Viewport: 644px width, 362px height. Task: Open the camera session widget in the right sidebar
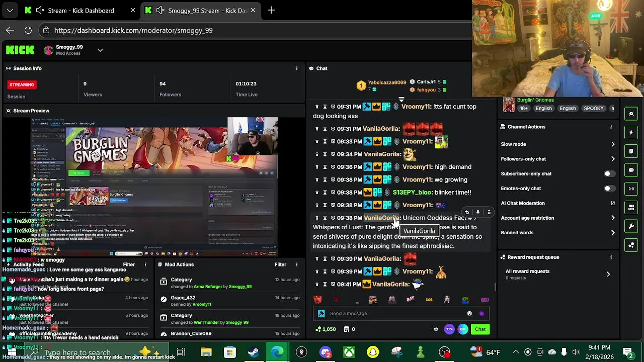[x=631, y=207]
